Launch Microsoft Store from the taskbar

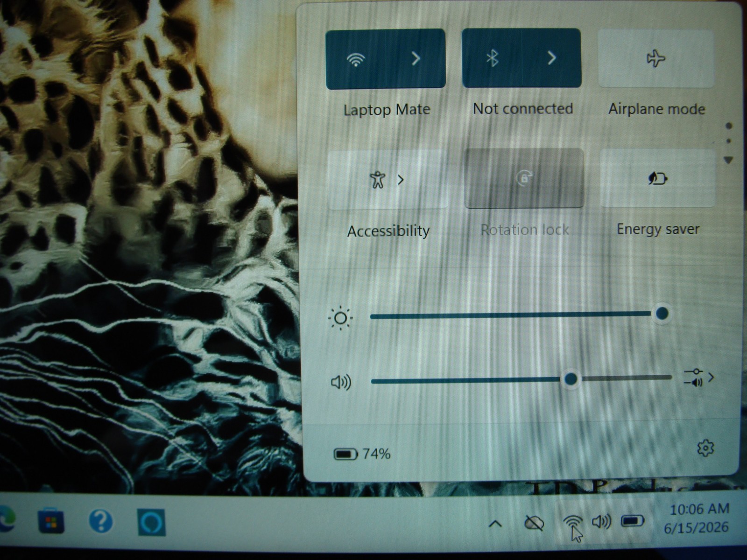(51, 522)
